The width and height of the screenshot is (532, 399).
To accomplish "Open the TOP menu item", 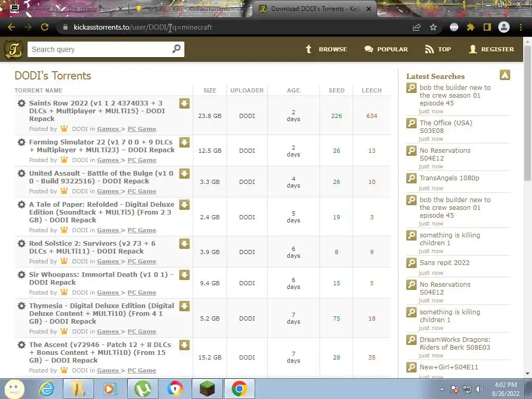I will [438, 49].
